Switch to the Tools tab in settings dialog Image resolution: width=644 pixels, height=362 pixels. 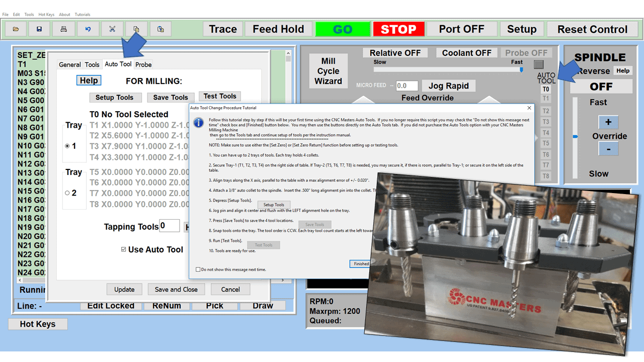[92, 64]
